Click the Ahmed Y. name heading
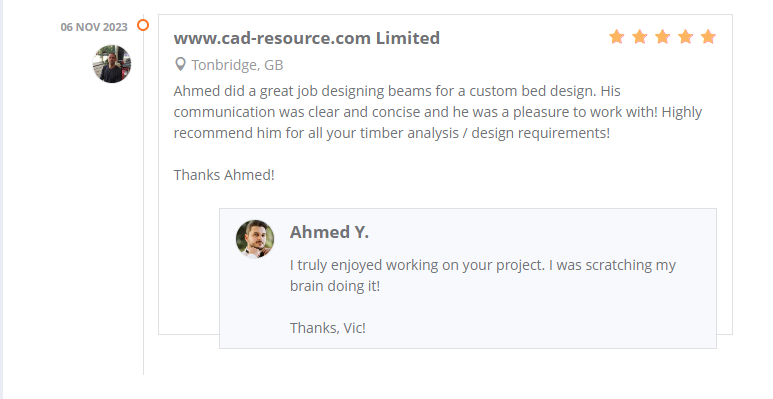The height and width of the screenshot is (399, 773). (x=329, y=232)
